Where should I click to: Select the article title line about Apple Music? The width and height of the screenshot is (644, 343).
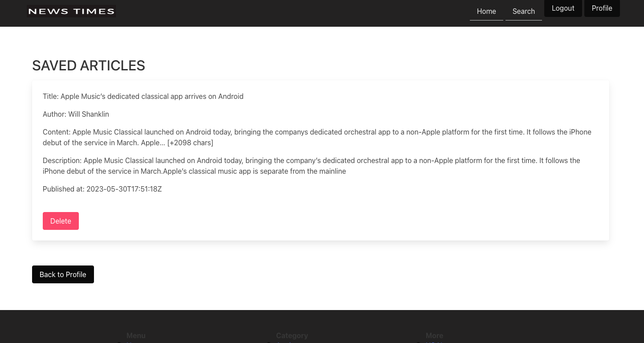[143, 96]
